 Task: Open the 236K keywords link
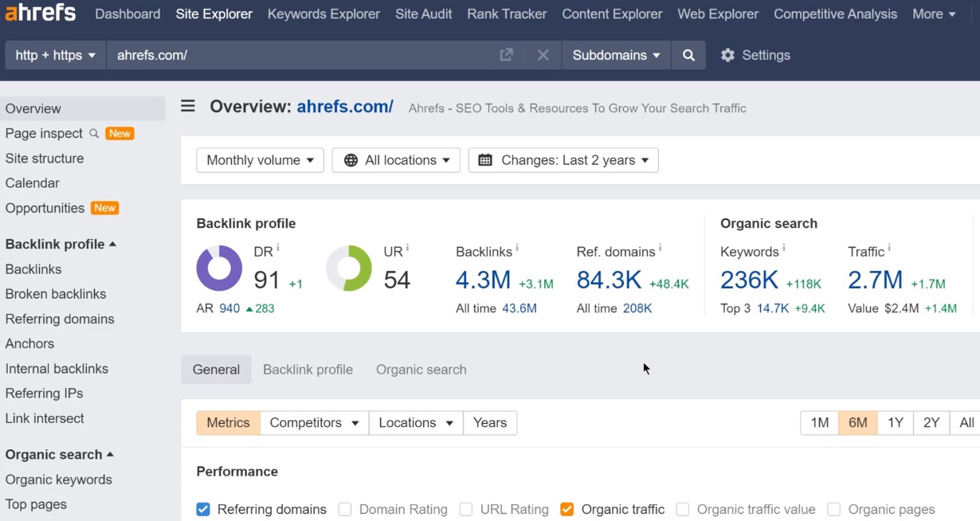[749, 280]
